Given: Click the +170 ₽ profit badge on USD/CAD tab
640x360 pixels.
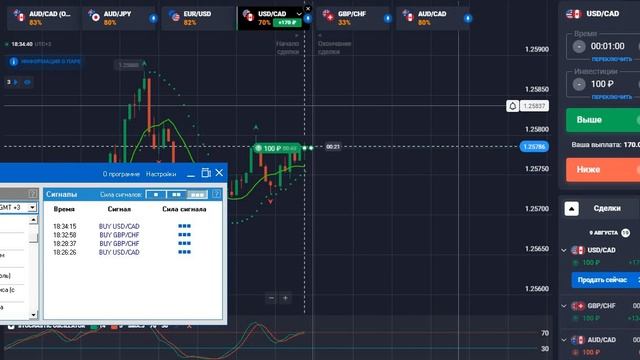Looking at the screenshot, I should [x=288, y=23].
